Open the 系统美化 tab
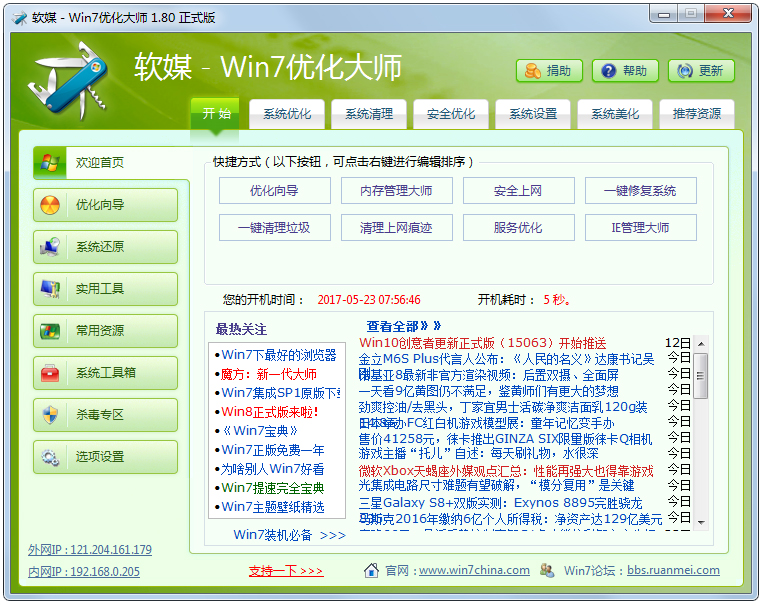763x606 pixels. pos(615,114)
